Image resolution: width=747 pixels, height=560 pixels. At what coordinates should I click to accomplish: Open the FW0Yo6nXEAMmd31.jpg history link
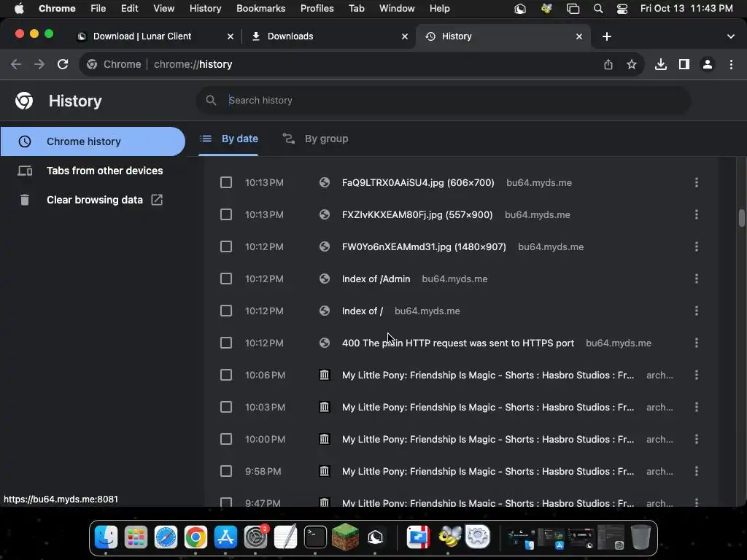(x=424, y=246)
